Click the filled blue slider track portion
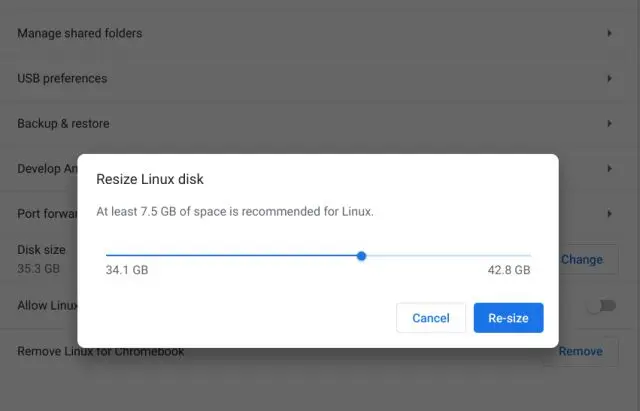 (x=230, y=256)
